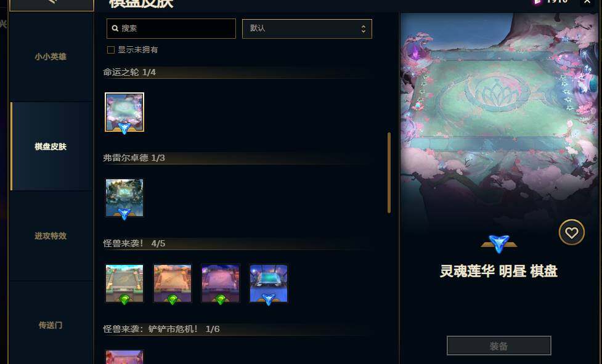
Task: Click the heart favorite icon
Action: coord(571,232)
